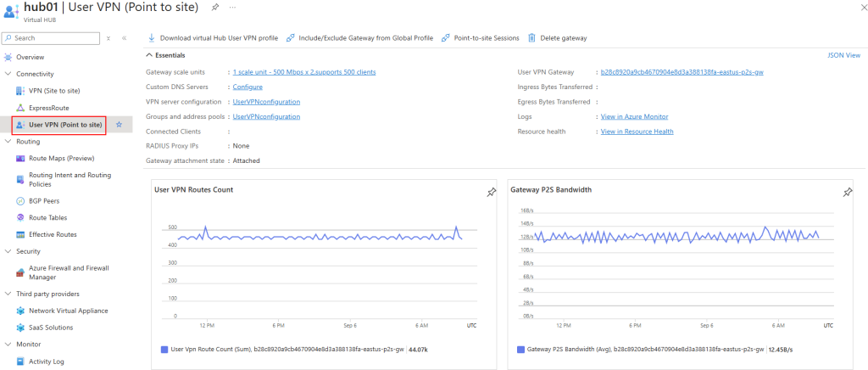868x370 pixels.
Task: Click Delete gateway button
Action: [564, 38]
